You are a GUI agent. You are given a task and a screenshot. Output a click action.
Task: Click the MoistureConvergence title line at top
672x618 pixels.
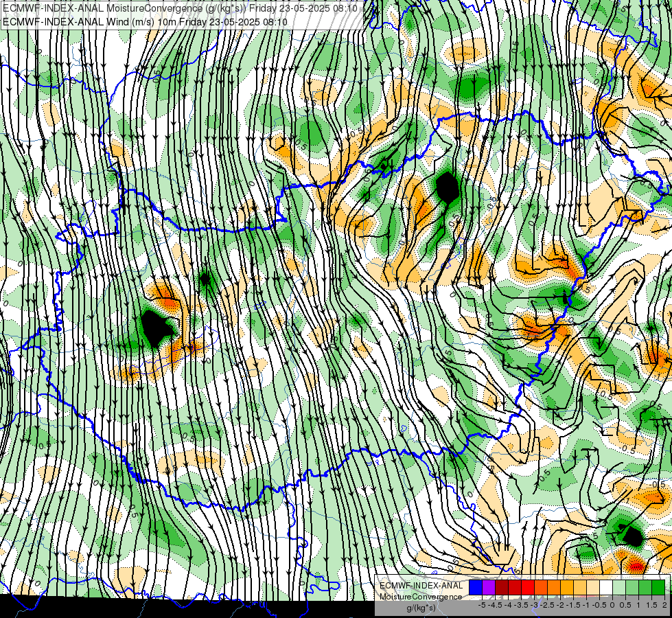click(180, 8)
